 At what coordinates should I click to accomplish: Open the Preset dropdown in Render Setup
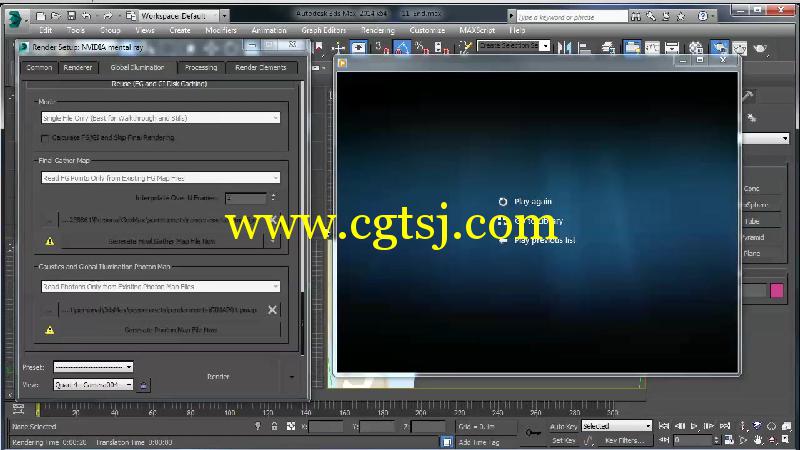pyautogui.click(x=93, y=367)
